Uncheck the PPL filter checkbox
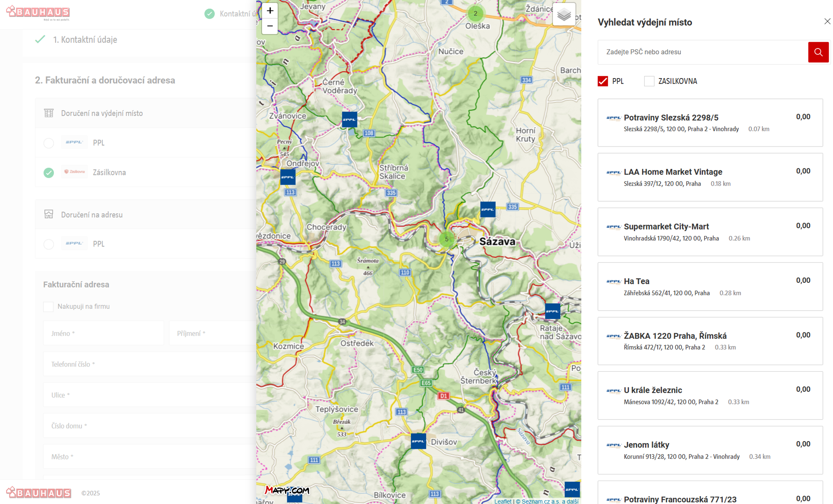The height and width of the screenshot is (504, 833). (603, 81)
